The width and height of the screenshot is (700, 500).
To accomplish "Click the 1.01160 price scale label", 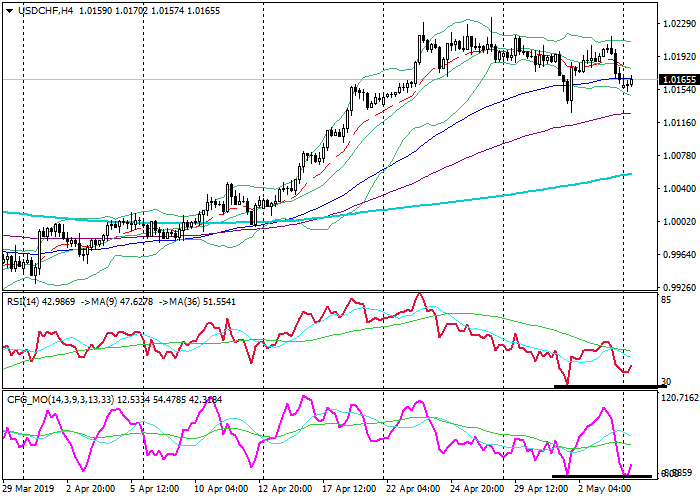I will [677, 123].
